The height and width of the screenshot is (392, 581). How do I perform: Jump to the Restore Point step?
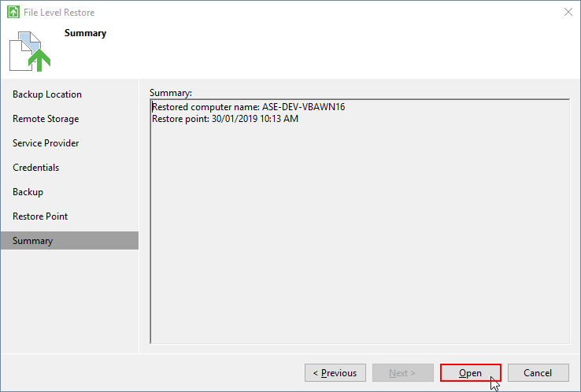(x=40, y=216)
